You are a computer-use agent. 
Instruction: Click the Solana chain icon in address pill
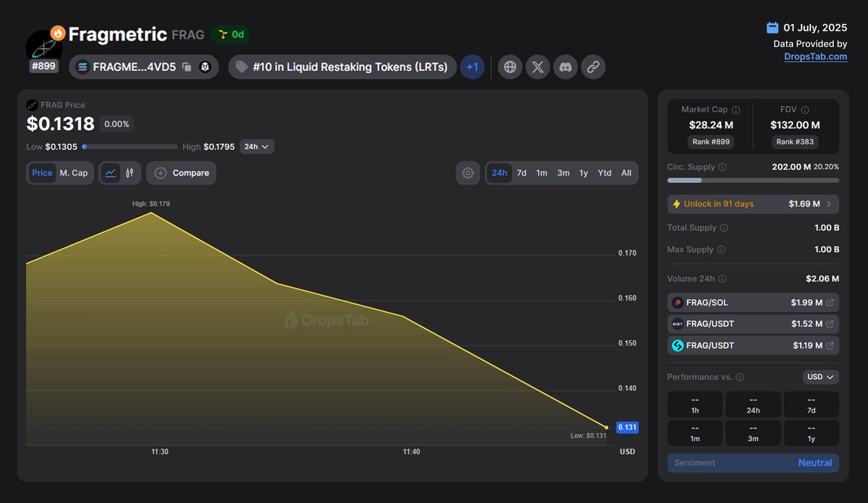(x=82, y=67)
